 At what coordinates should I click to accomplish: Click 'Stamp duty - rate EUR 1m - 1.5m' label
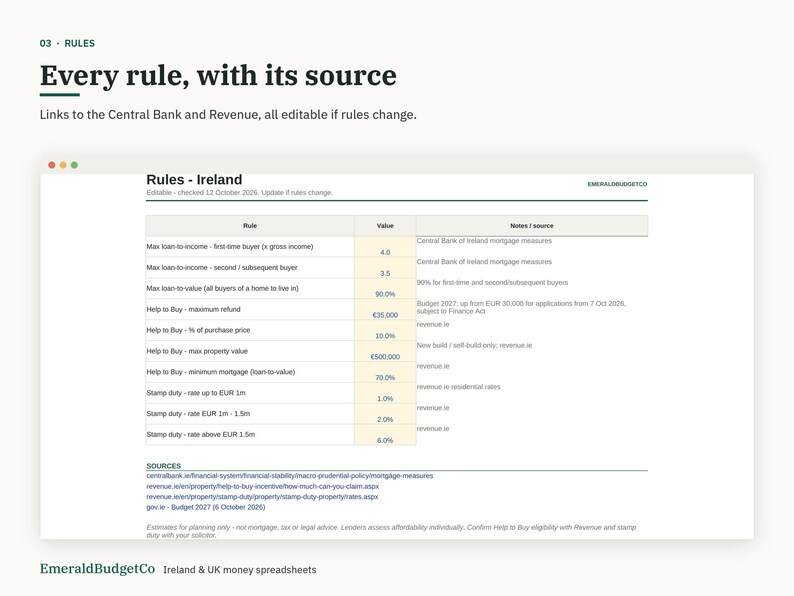[198, 414]
